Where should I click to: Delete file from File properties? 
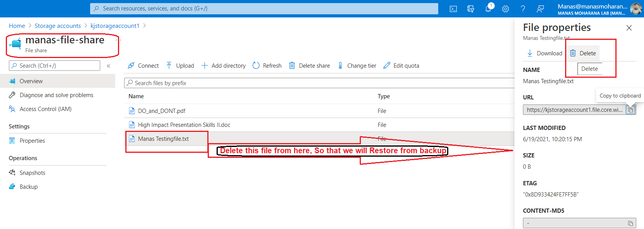(x=583, y=53)
